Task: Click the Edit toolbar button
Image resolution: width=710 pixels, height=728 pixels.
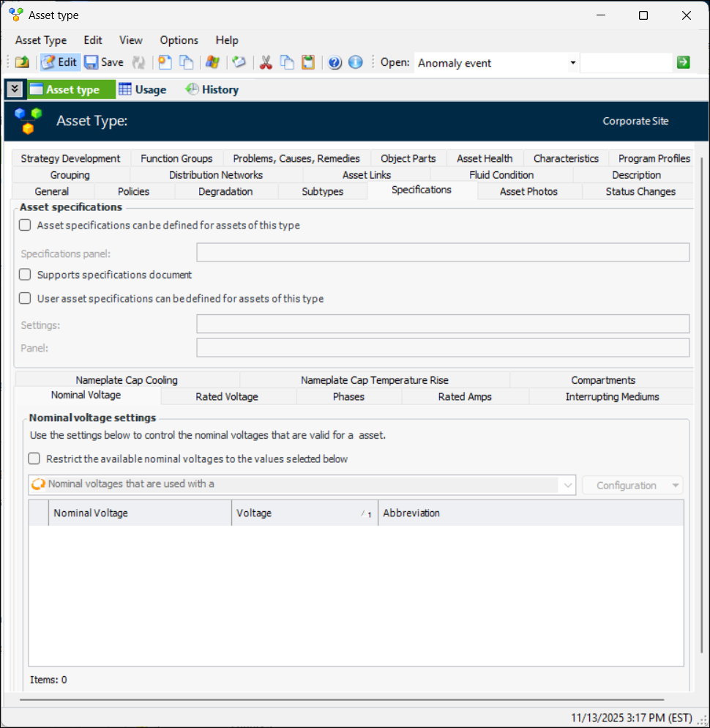Action: click(x=59, y=63)
